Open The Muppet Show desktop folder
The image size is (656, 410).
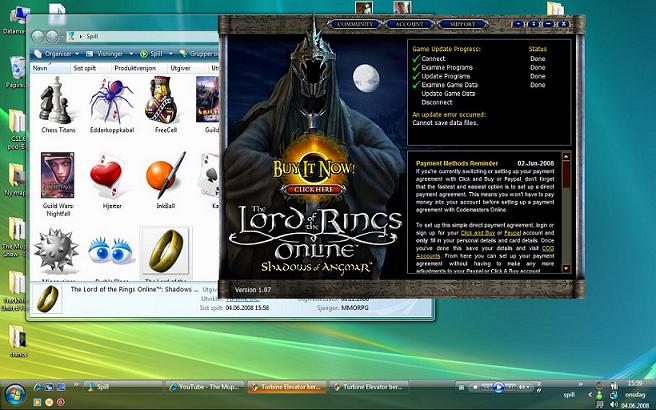click(16, 237)
